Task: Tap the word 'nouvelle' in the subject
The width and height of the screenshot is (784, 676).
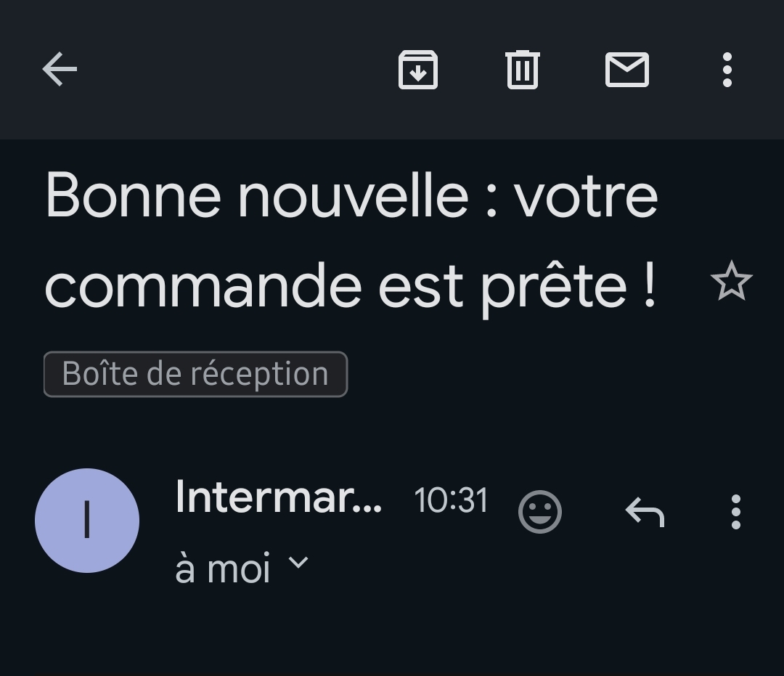Action: (x=354, y=195)
